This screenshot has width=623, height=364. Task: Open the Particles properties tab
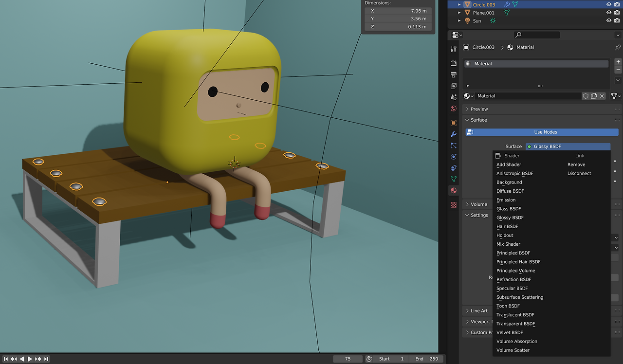click(454, 146)
